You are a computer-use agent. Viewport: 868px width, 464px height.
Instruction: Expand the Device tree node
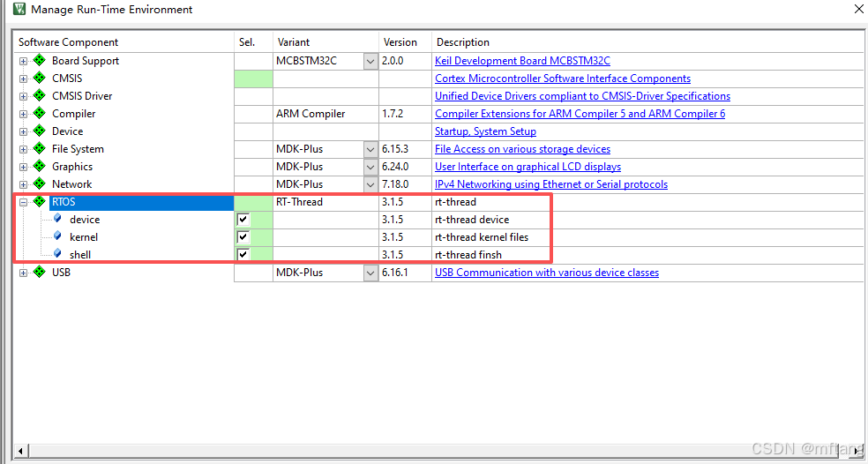(23, 131)
